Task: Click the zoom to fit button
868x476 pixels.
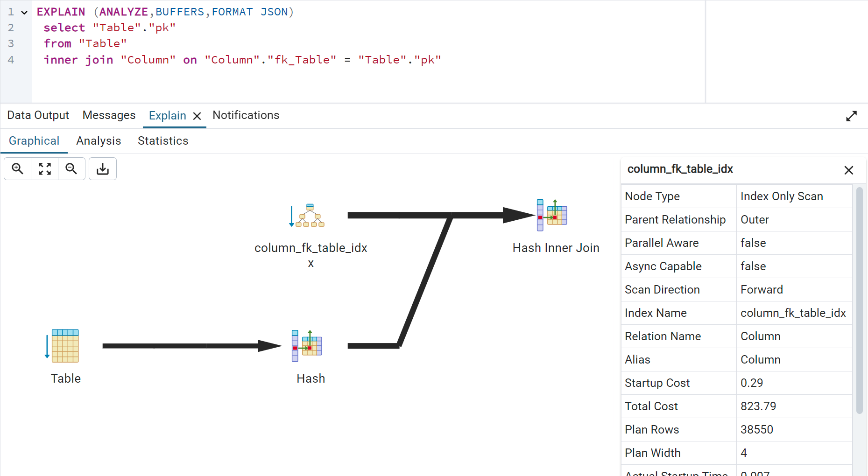Action: pyautogui.click(x=45, y=168)
